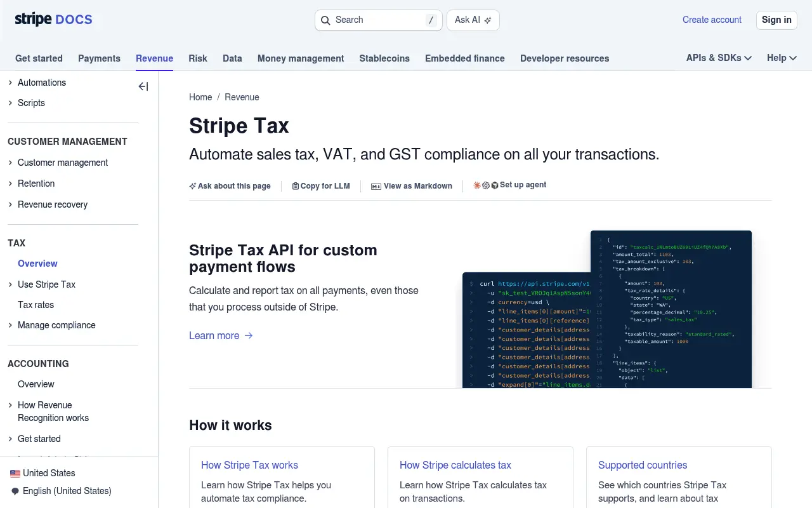This screenshot has height=508, width=812.
Task: Open the Supported countries card link
Action: (x=643, y=465)
